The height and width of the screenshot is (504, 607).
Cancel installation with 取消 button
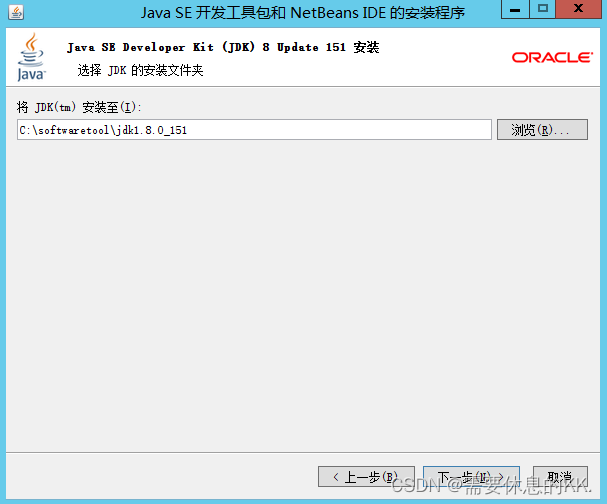(560, 477)
